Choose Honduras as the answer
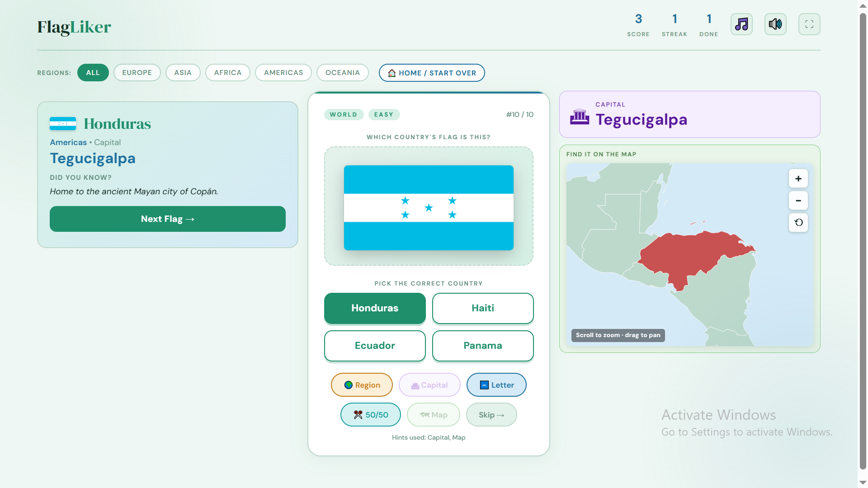Image resolution: width=868 pixels, height=488 pixels. click(x=375, y=308)
